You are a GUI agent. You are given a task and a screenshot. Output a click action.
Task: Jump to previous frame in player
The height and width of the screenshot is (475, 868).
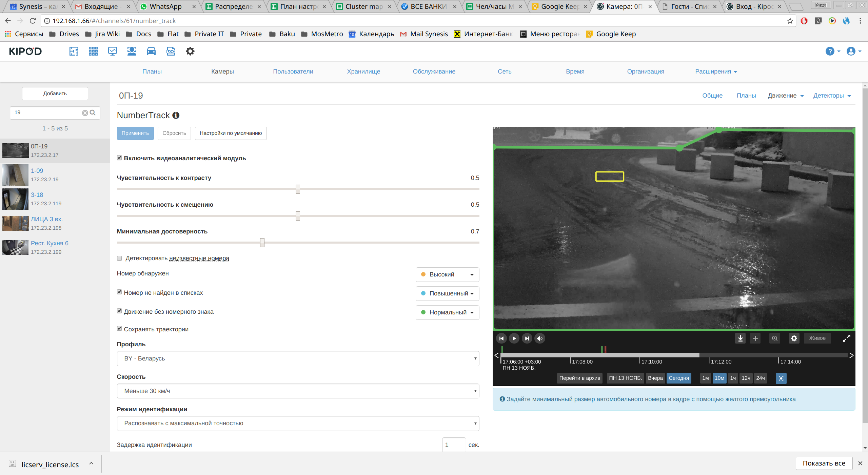point(501,338)
